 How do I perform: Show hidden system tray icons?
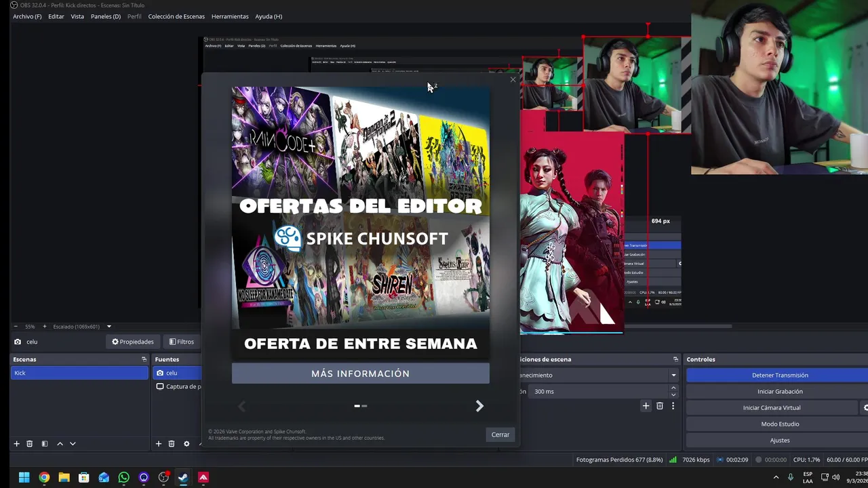[x=776, y=477]
